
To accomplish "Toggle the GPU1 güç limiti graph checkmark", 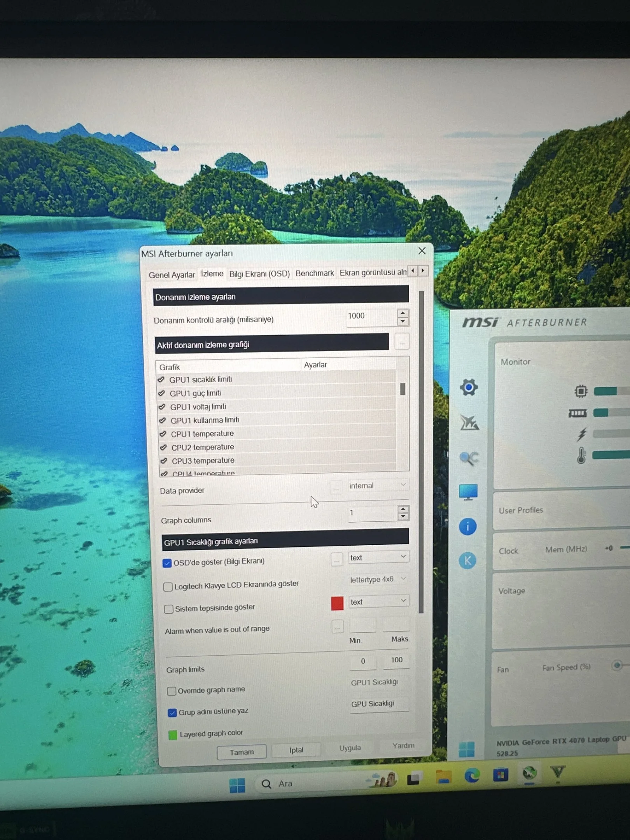I will 161,394.
